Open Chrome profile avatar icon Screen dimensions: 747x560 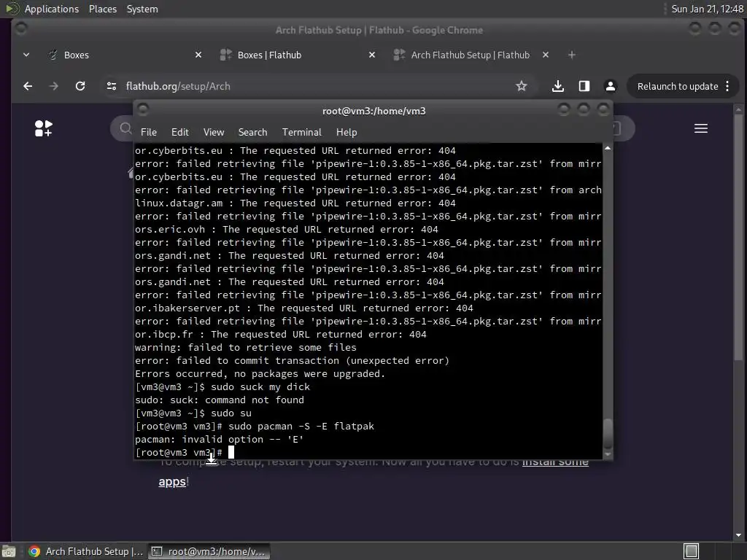click(x=611, y=86)
